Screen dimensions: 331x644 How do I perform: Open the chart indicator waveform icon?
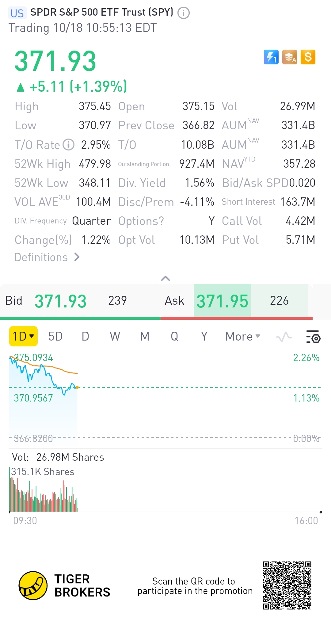(x=284, y=337)
